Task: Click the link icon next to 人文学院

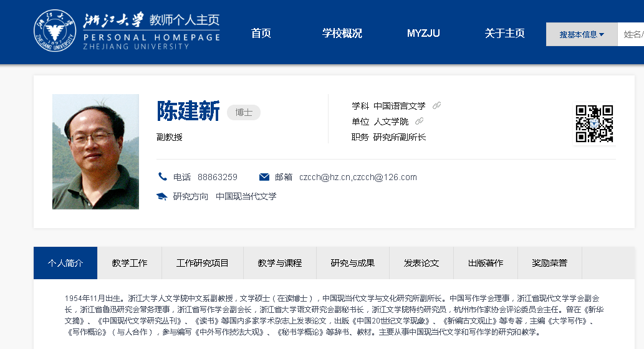Action: pos(419,121)
